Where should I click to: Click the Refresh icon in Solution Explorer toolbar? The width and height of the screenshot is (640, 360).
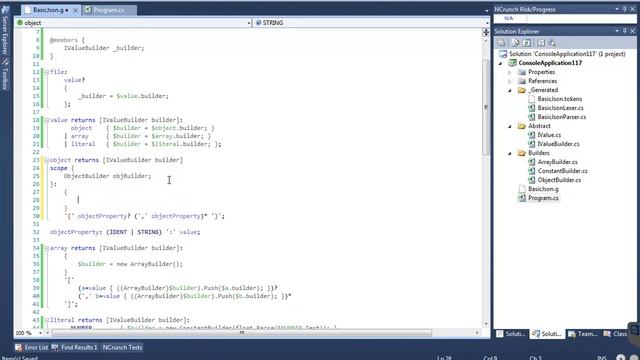[x=527, y=43]
